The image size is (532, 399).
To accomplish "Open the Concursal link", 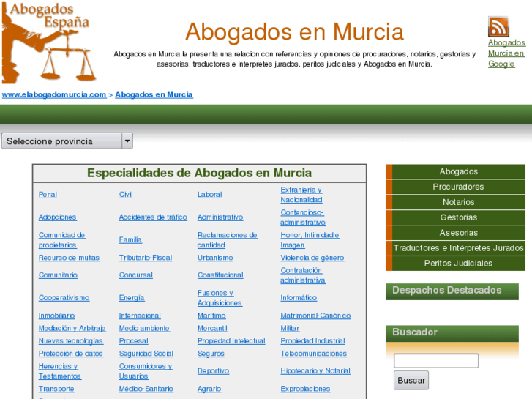I will click(x=135, y=275).
